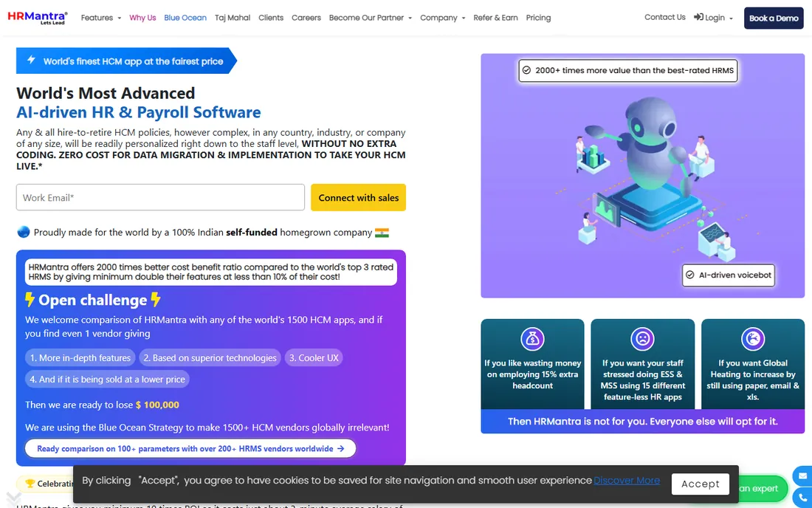This screenshot has height=508, width=812.
Task: Accept the cookies notice
Action: point(700,484)
